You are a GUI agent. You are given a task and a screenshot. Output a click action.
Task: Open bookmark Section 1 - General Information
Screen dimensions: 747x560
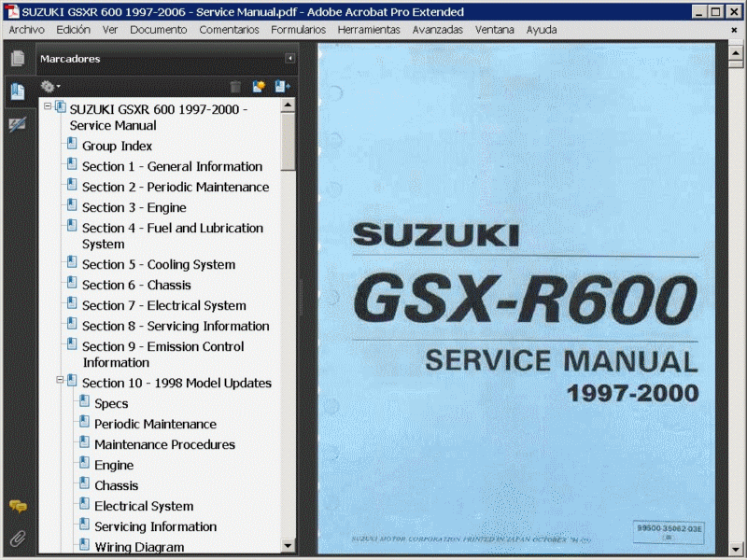172,166
